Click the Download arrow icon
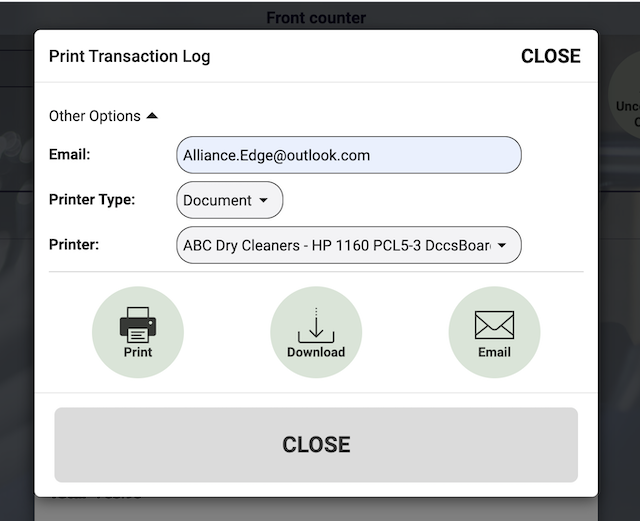 pyautogui.click(x=316, y=326)
